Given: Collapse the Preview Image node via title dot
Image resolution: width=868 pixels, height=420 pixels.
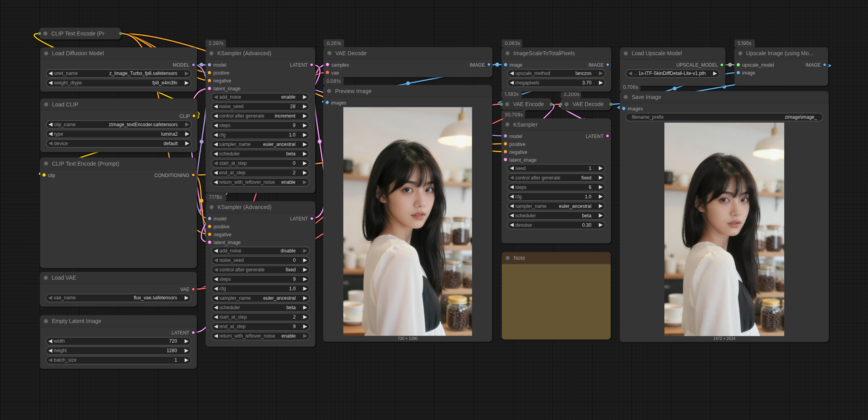Looking at the screenshot, I should pos(329,91).
